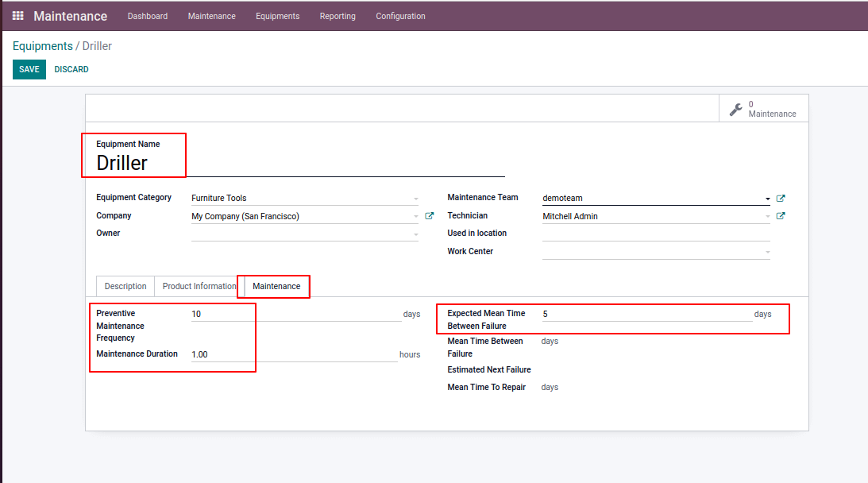Click the Estimated Next Failure label

point(489,369)
